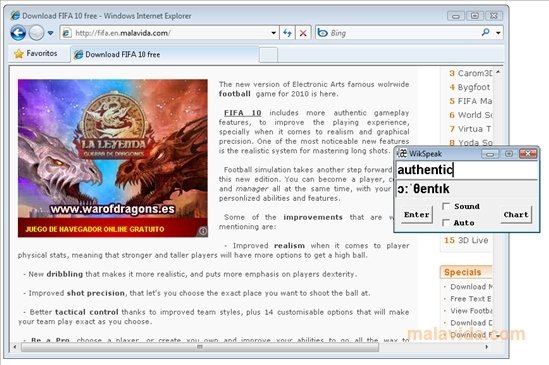
Task: Click the horizontal scrollbar thumb
Action: coord(200,347)
